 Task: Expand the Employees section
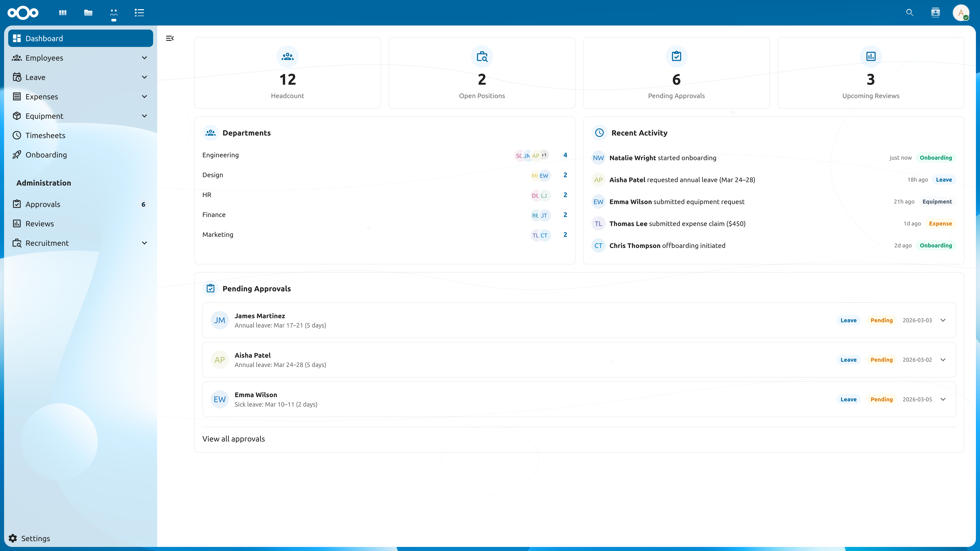pos(144,58)
